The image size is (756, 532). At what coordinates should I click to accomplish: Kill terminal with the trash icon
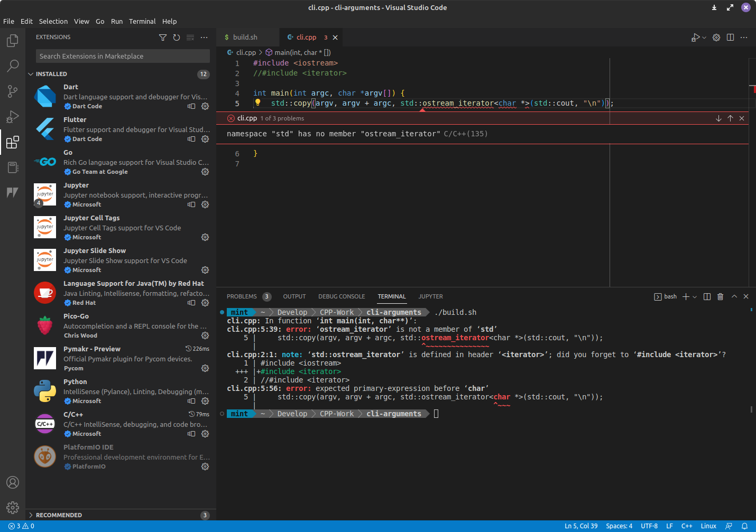(x=720, y=296)
